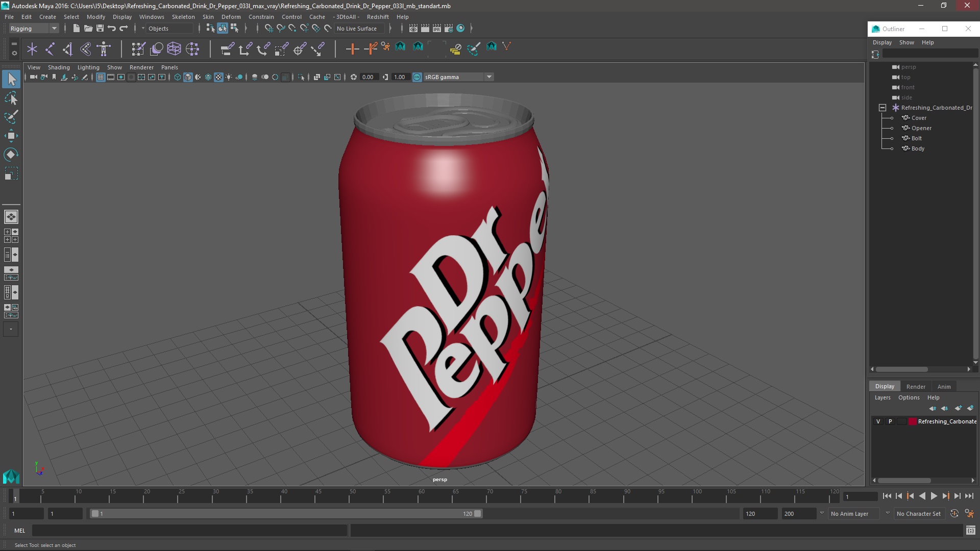
Task: Toggle textured display checker icon
Action: pyautogui.click(x=218, y=77)
